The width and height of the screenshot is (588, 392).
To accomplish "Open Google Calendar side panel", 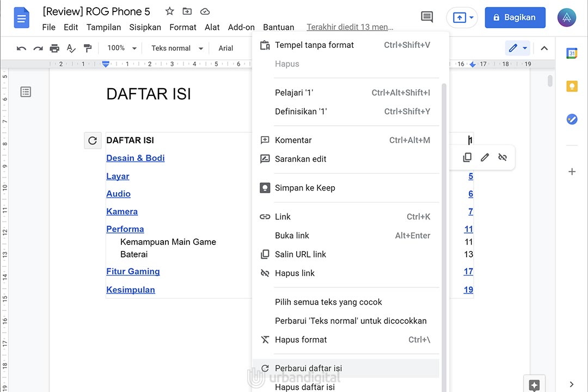I will point(572,53).
